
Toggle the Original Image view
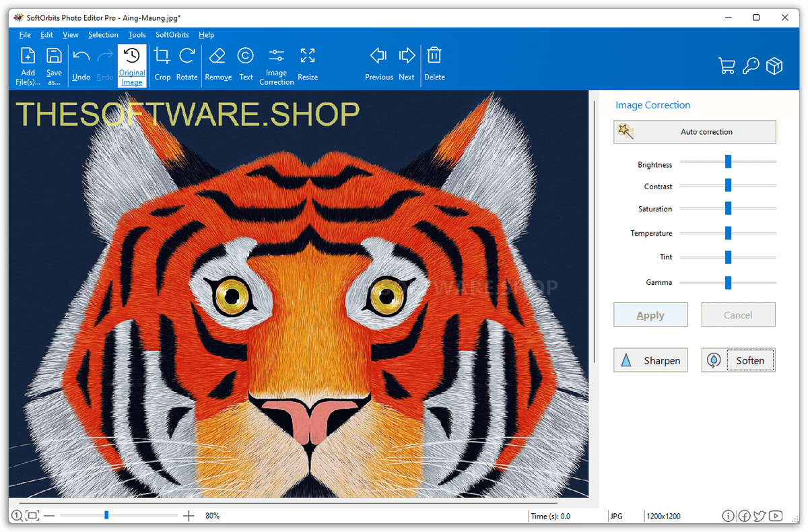click(132, 66)
